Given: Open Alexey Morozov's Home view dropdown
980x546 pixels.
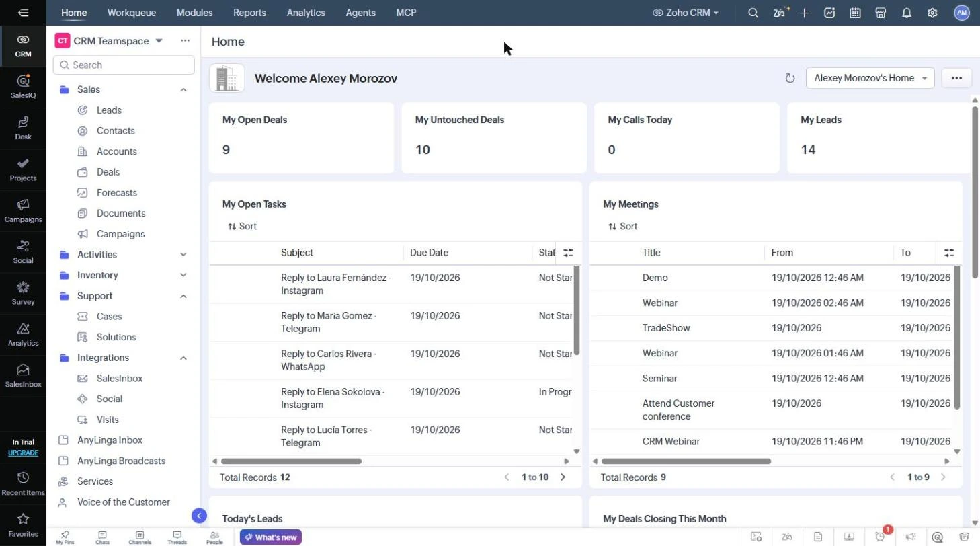Looking at the screenshot, I should pyautogui.click(x=870, y=78).
